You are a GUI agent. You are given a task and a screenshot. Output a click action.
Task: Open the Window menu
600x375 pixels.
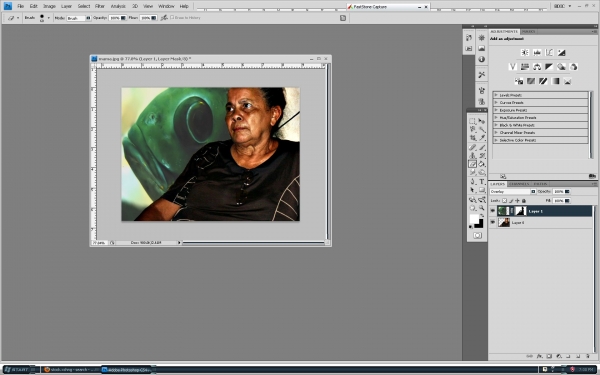pos(166,6)
